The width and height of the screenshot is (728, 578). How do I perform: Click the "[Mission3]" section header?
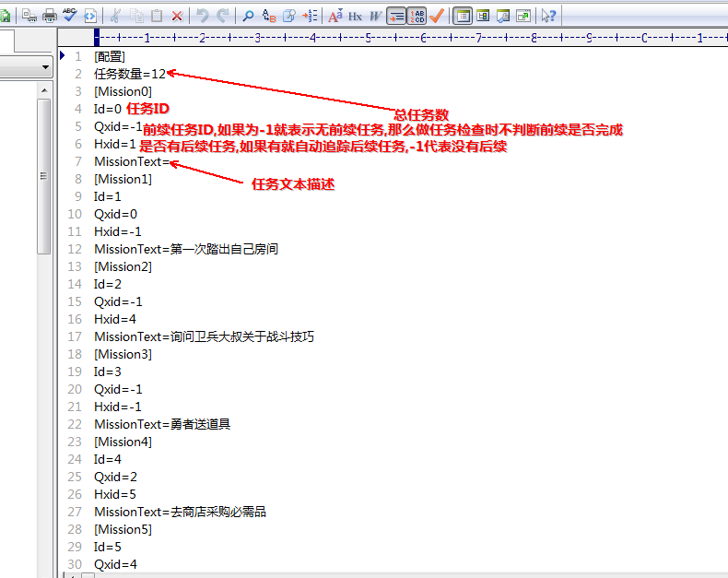tap(123, 355)
